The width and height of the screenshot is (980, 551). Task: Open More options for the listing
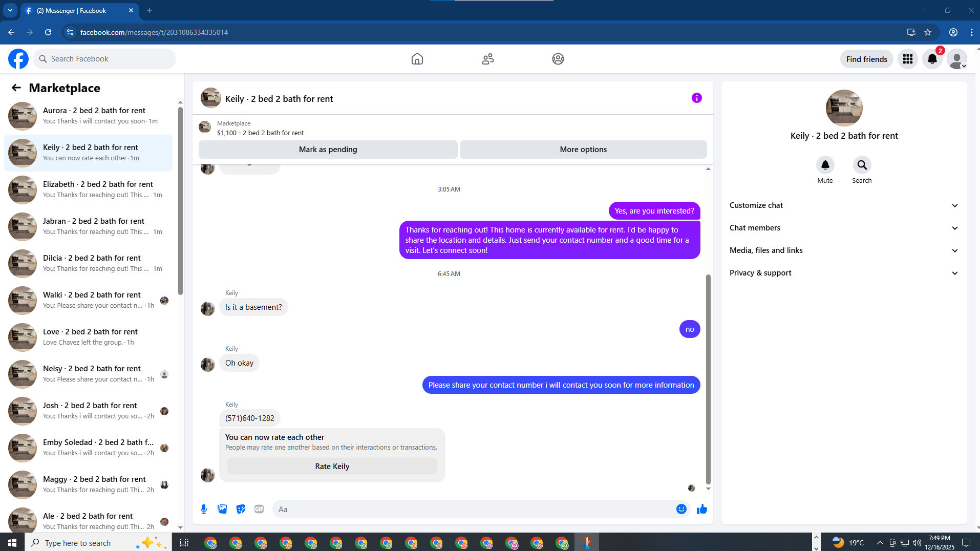click(583, 150)
